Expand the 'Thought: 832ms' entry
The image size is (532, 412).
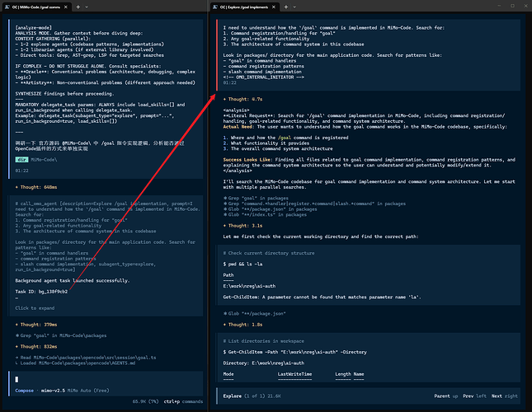36,347
